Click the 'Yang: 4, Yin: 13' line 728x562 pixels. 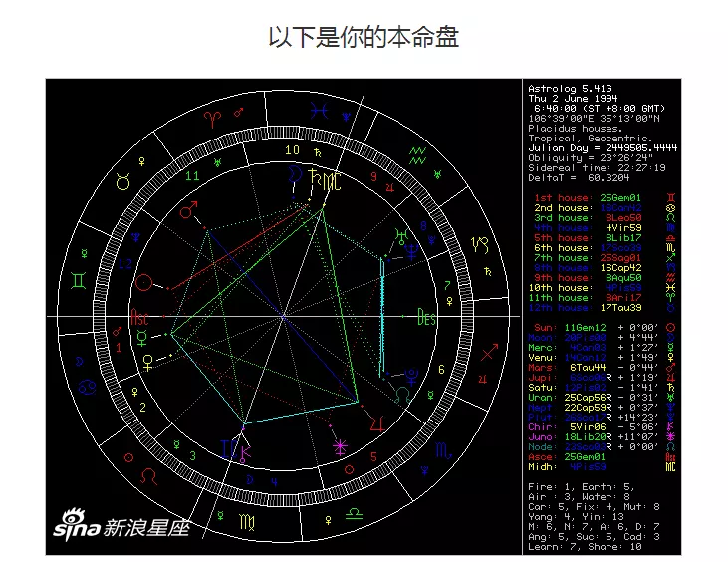click(x=579, y=517)
